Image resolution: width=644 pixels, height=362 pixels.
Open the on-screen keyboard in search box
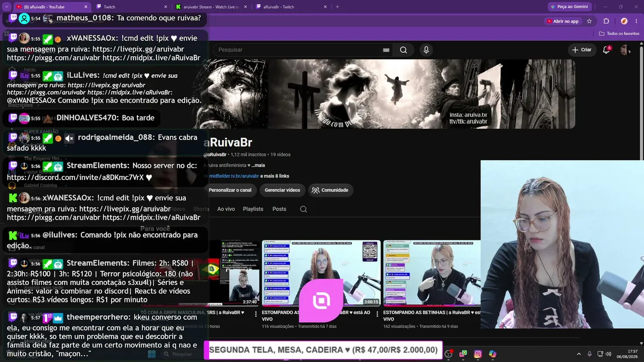tap(386, 50)
